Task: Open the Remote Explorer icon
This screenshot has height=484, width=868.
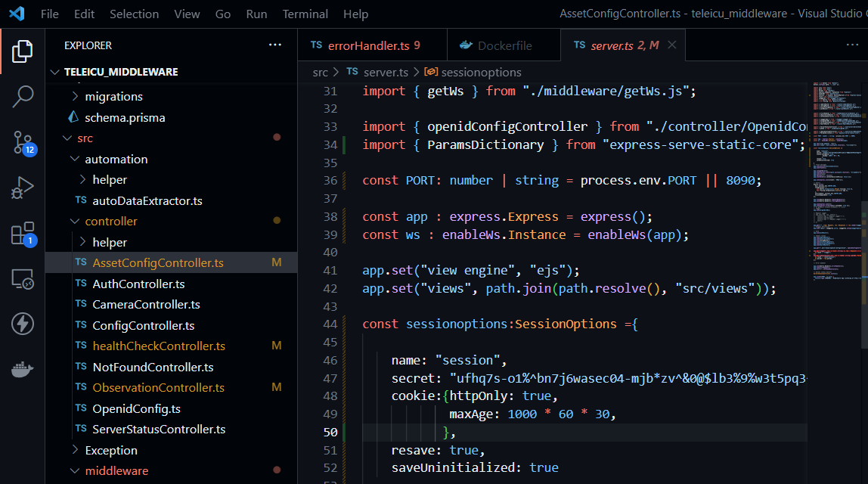Action: 22,279
